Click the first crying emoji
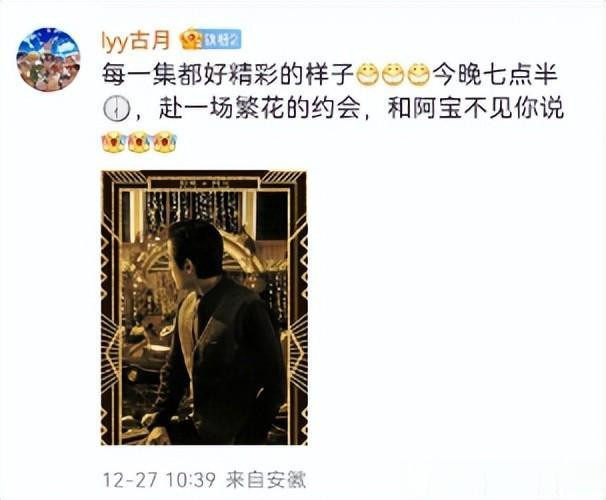This screenshot has height=500, width=606. (x=113, y=142)
